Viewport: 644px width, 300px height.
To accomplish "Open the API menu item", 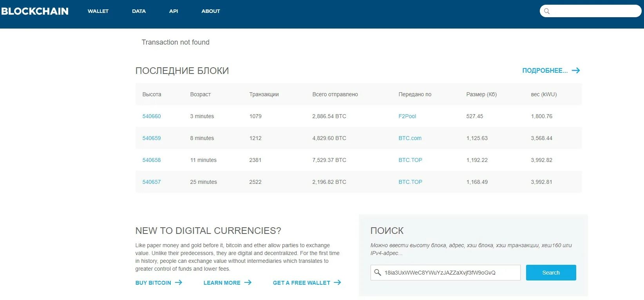I will 174,11.
